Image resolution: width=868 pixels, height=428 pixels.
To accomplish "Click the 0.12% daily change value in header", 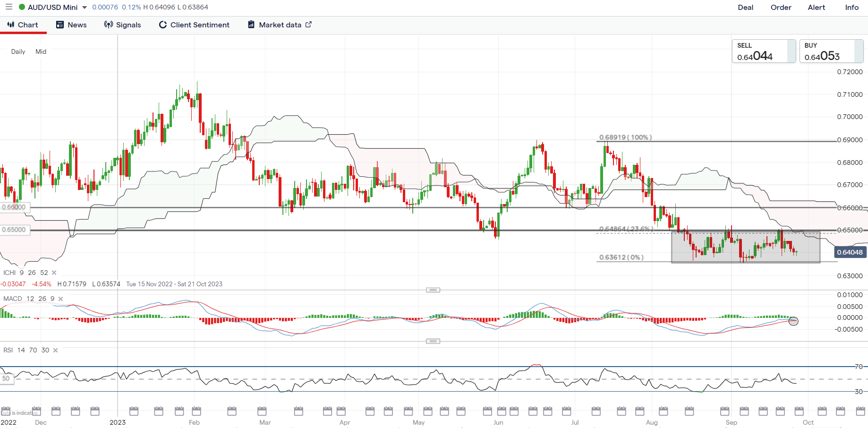I will [x=131, y=7].
